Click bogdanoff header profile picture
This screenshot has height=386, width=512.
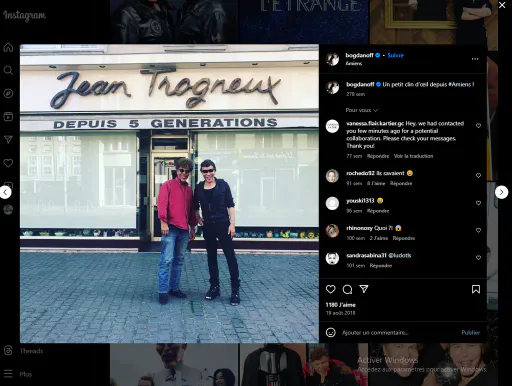[332, 59]
